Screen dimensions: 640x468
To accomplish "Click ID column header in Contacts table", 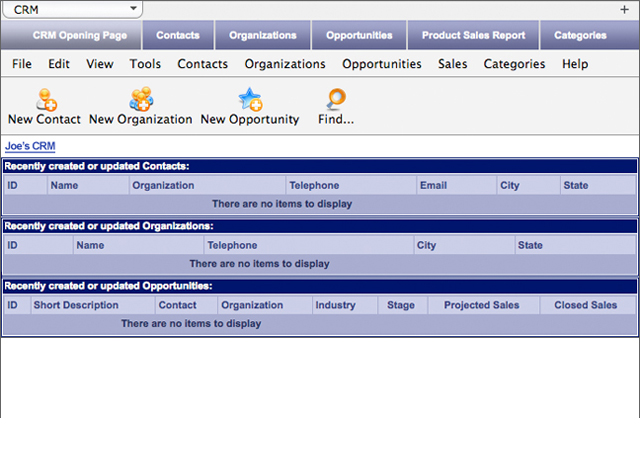I will (x=25, y=185).
